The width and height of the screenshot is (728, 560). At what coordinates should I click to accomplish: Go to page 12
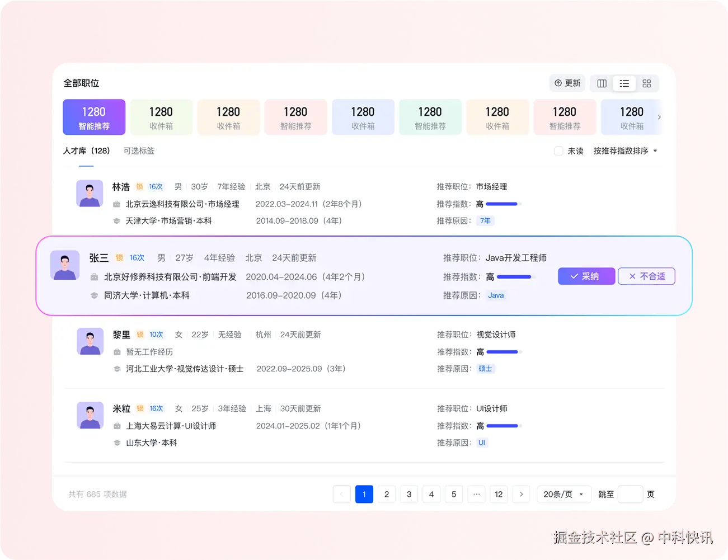tap(499, 494)
